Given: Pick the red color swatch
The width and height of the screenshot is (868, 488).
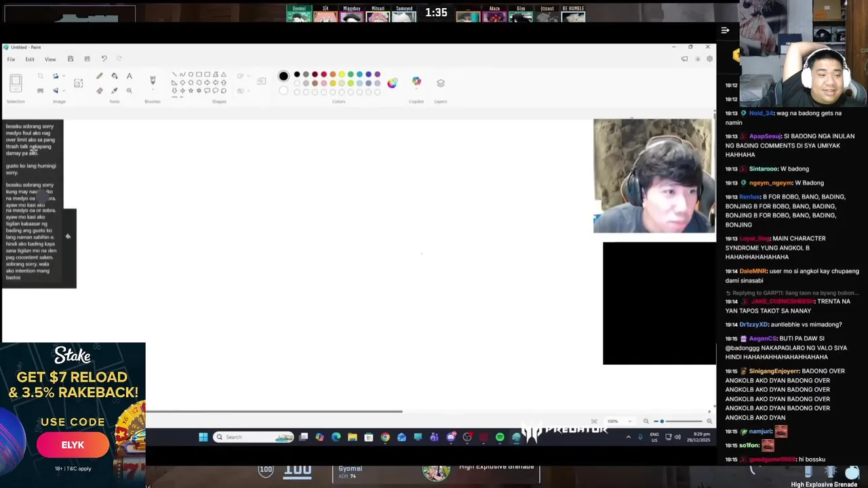Looking at the screenshot, I should click(x=323, y=75).
